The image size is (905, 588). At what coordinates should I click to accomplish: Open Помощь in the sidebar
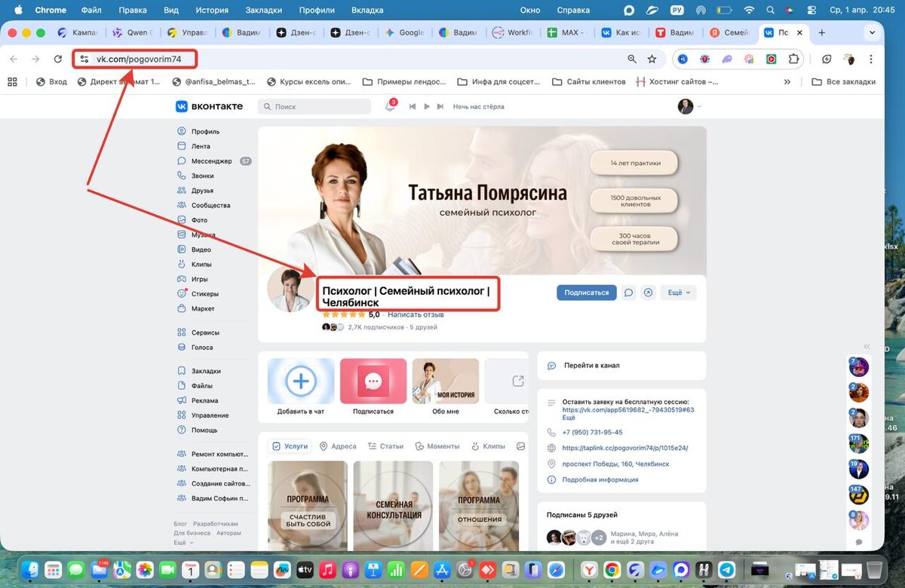[x=199, y=430]
